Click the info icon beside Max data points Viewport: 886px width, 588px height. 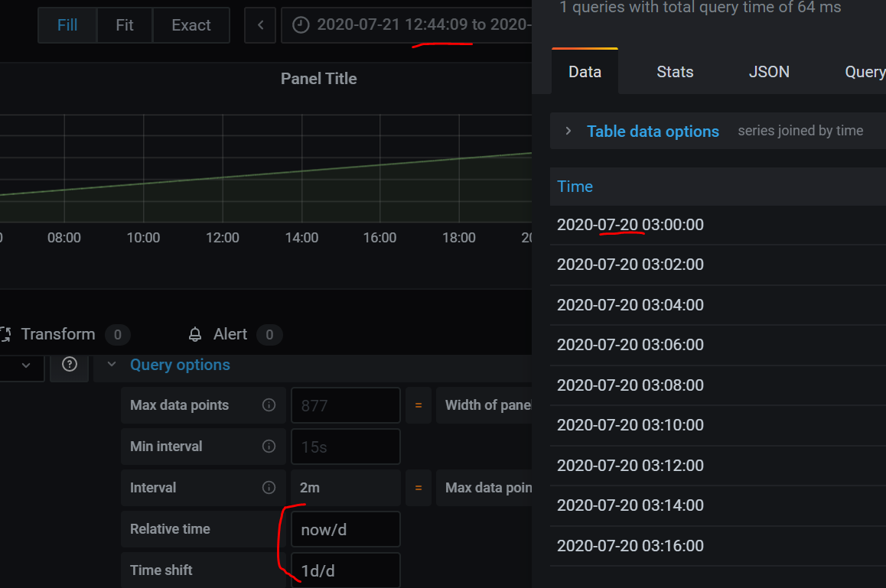[x=269, y=405]
